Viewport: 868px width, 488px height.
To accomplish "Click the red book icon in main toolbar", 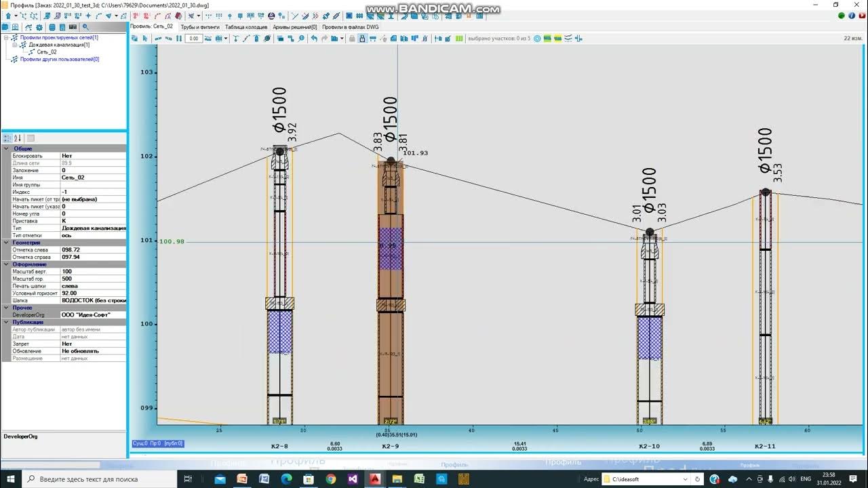I will click(x=178, y=15).
